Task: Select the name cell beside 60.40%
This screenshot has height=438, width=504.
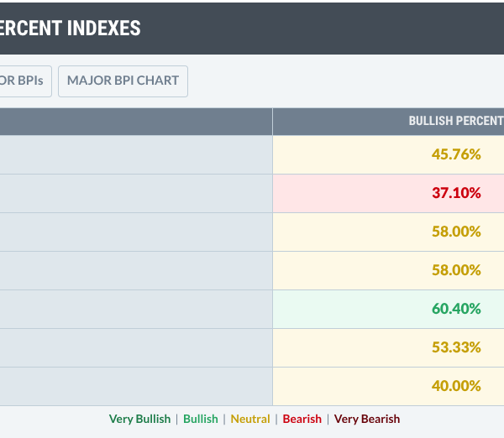Action: coord(136,309)
